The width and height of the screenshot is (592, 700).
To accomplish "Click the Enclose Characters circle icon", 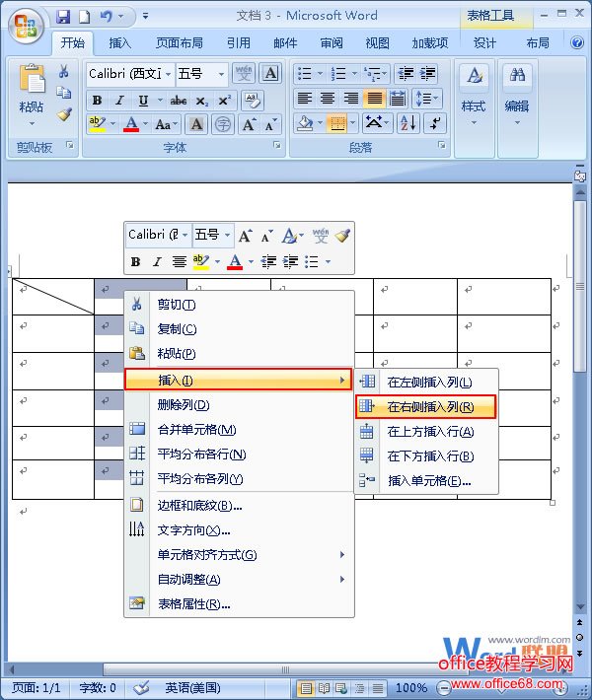I will tap(223, 124).
